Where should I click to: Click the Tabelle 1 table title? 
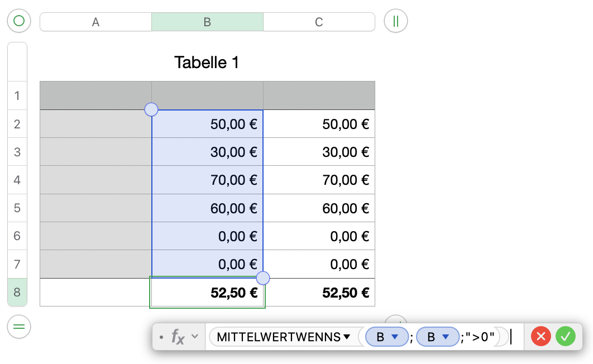pyautogui.click(x=207, y=62)
